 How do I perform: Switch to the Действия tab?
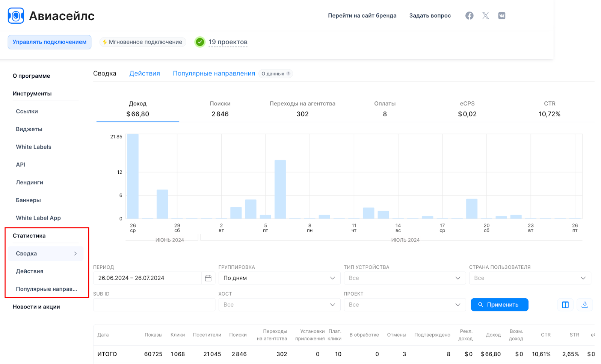pos(145,74)
